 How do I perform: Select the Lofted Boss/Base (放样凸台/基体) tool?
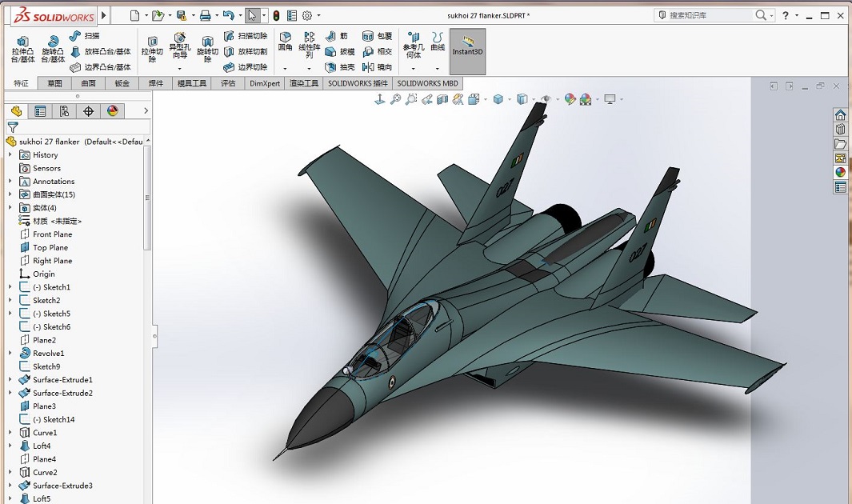101,51
